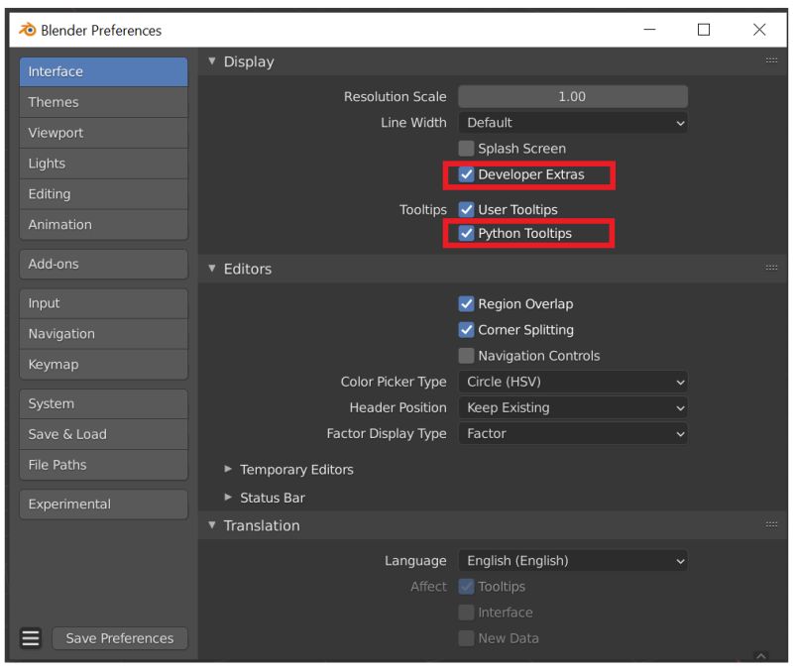The image size is (793, 672).
Task: Grab the Display panel drag handle dots
Action: click(x=771, y=60)
